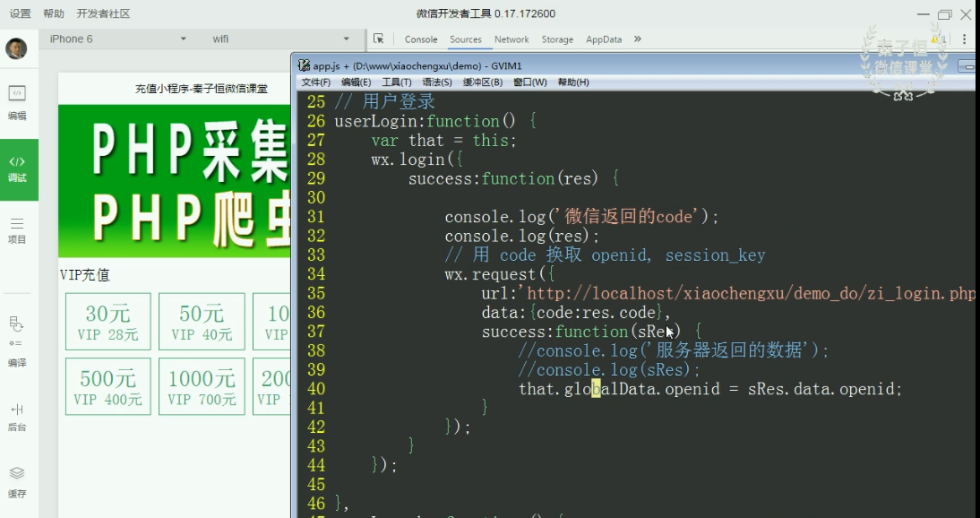Screen dimensions: 980x518
Task: Open the 开发者社区 developer community menu
Action: [x=103, y=13]
